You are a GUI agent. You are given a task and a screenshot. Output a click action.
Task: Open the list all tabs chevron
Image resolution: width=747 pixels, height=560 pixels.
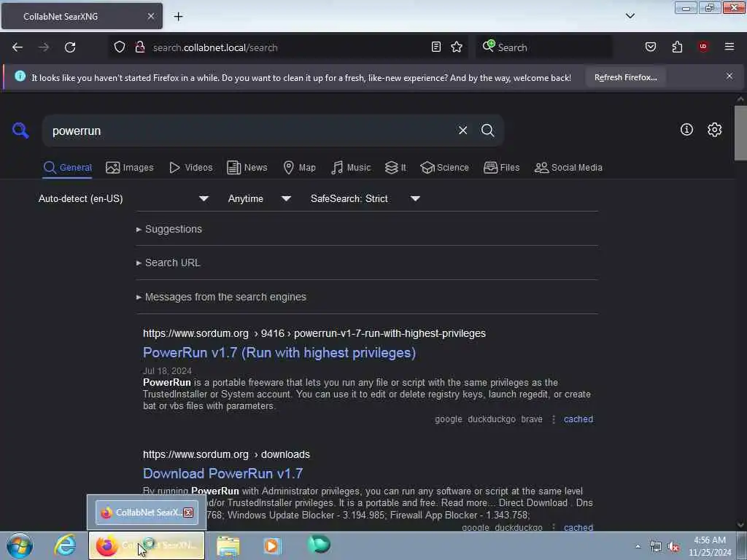pyautogui.click(x=630, y=16)
